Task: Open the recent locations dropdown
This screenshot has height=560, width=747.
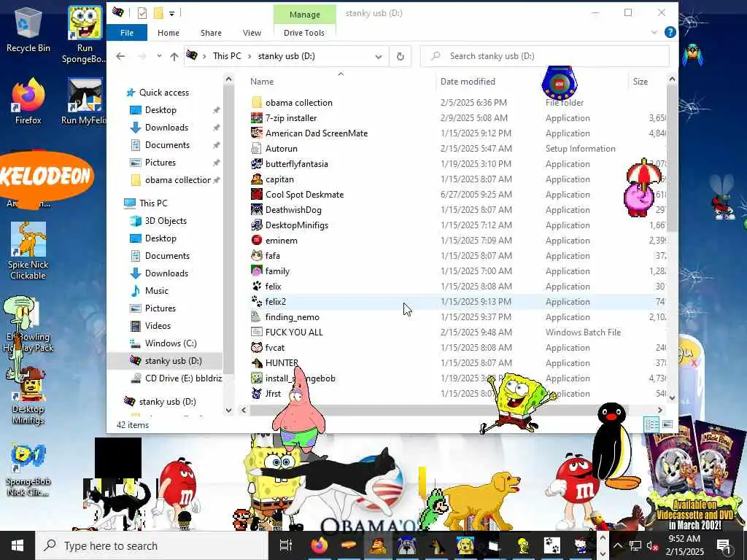Action: [159, 56]
